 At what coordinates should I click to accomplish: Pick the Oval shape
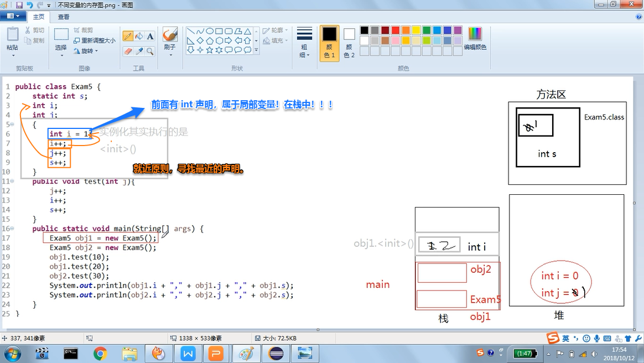210,31
